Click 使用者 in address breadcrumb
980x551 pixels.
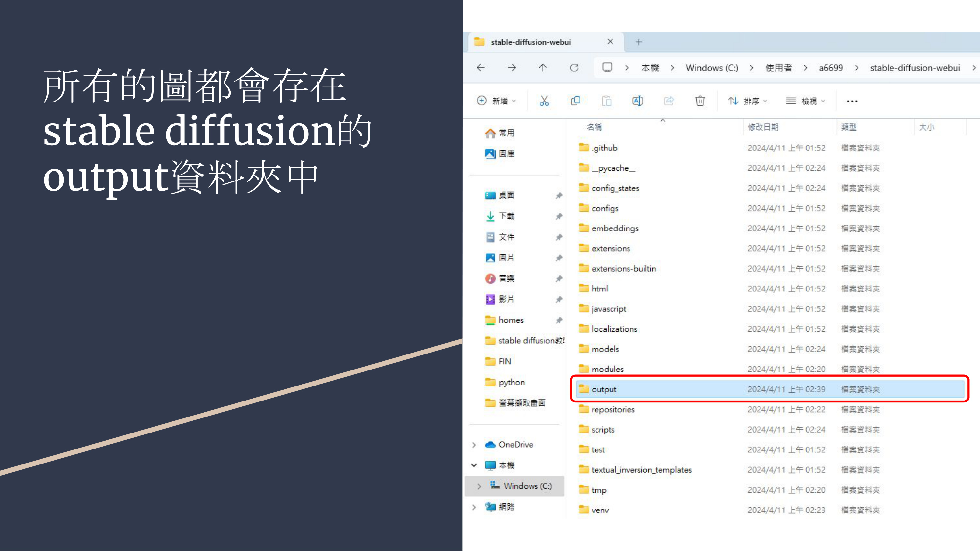(x=778, y=68)
